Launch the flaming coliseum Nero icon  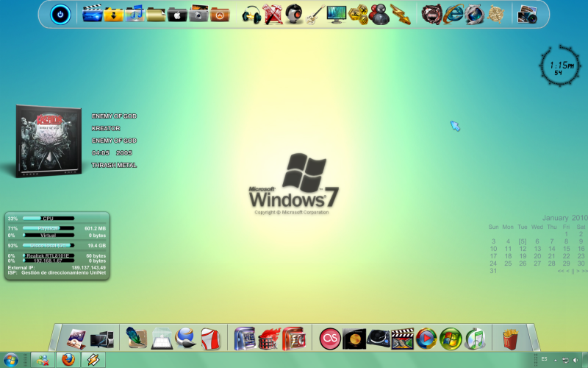coord(269,339)
